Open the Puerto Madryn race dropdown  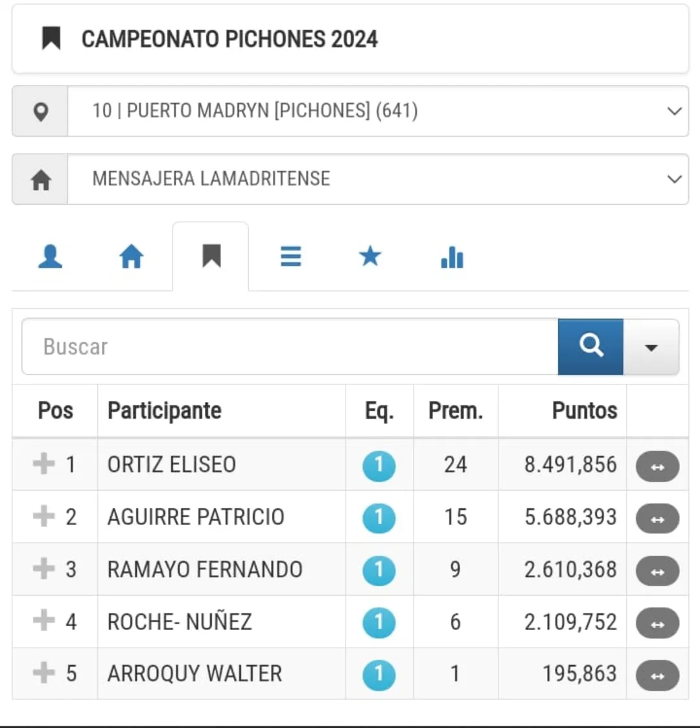click(x=377, y=111)
